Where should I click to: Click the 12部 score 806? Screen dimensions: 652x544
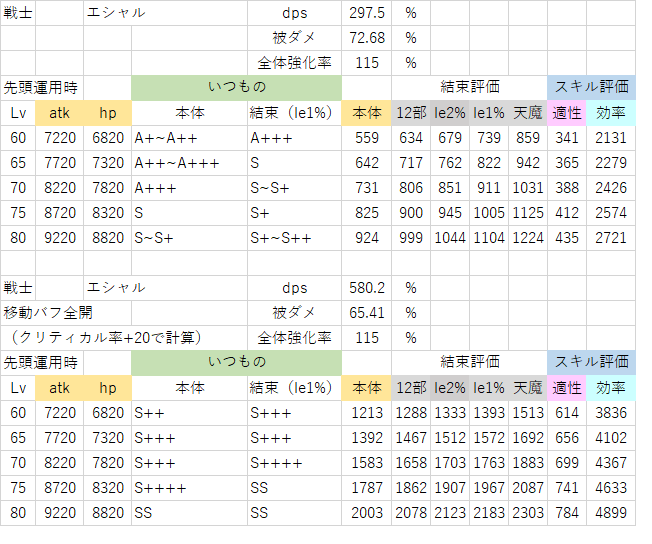point(411,188)
